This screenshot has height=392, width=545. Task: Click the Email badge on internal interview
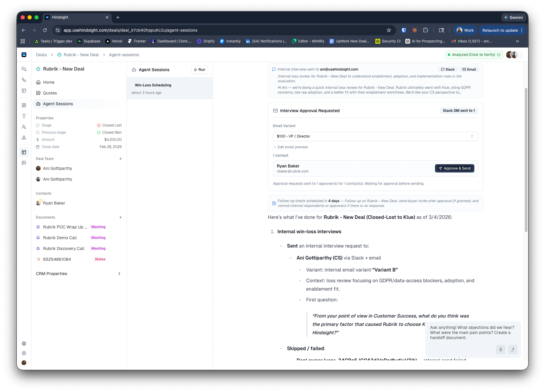[x=469, y=69]
